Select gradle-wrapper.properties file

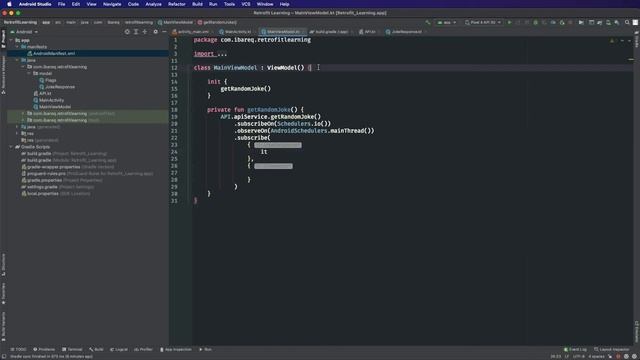pyautogui.click(x=68, y=167)
